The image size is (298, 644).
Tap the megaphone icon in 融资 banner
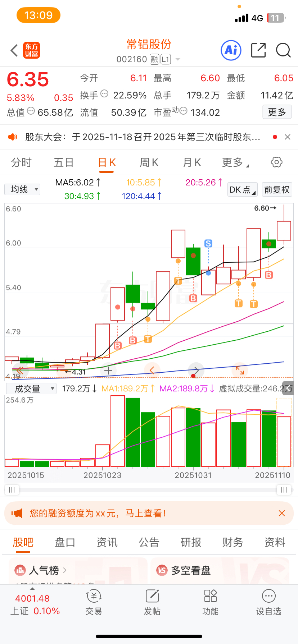tap(17, 513)
